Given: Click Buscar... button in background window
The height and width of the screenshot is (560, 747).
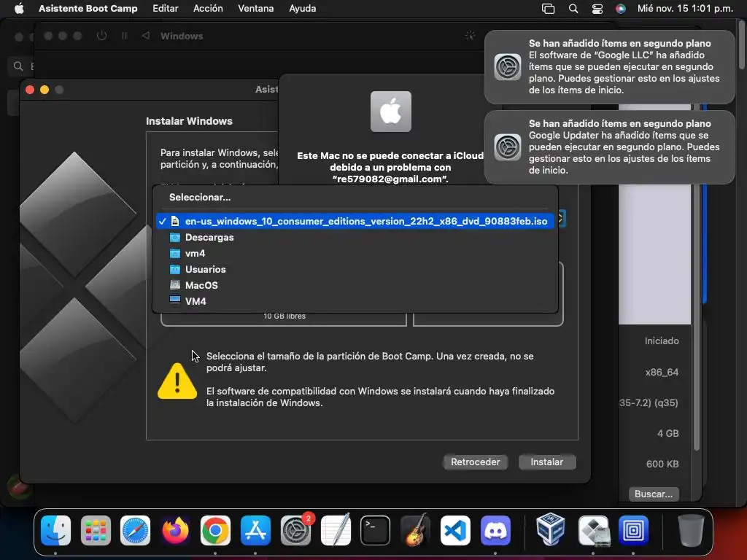Looking at the screenshot, I should 654,494.
